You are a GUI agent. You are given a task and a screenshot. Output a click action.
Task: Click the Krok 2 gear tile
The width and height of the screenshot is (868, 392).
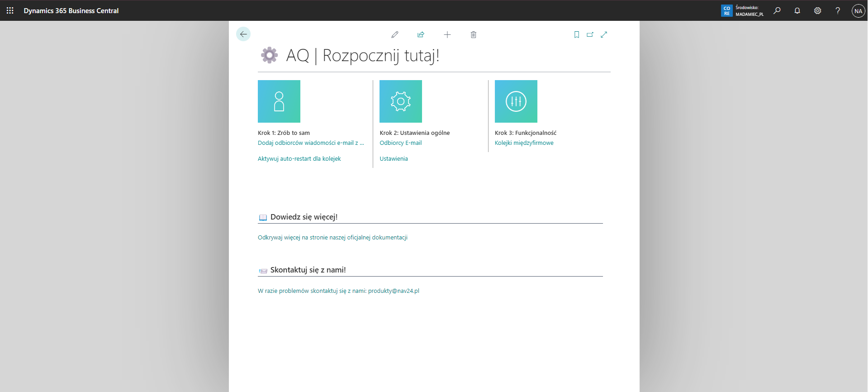401,101
